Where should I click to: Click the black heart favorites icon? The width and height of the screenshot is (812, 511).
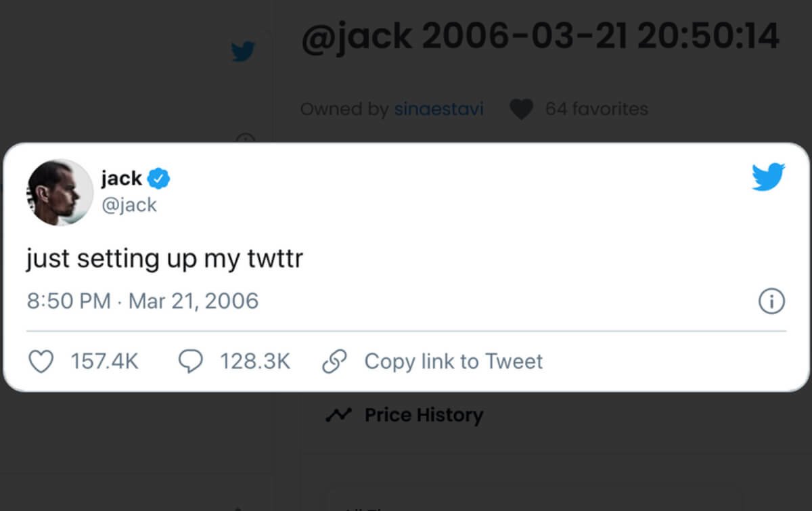tap(521, 109)
